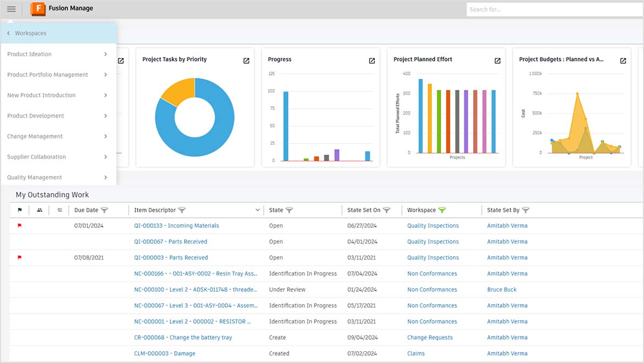Collapse the sidebar via Workspaces back arrow
Screen dimensions: 644x363
pos(8,33)
